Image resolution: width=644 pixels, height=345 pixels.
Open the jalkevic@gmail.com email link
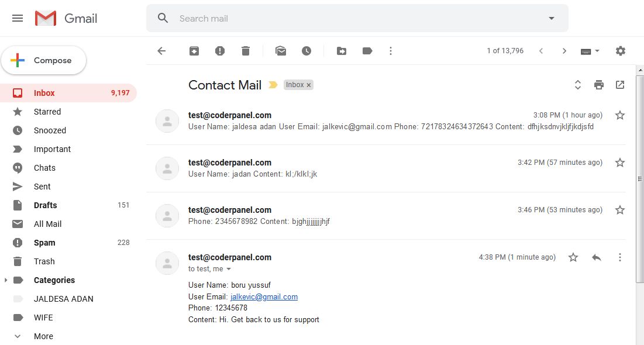[264, 297]
